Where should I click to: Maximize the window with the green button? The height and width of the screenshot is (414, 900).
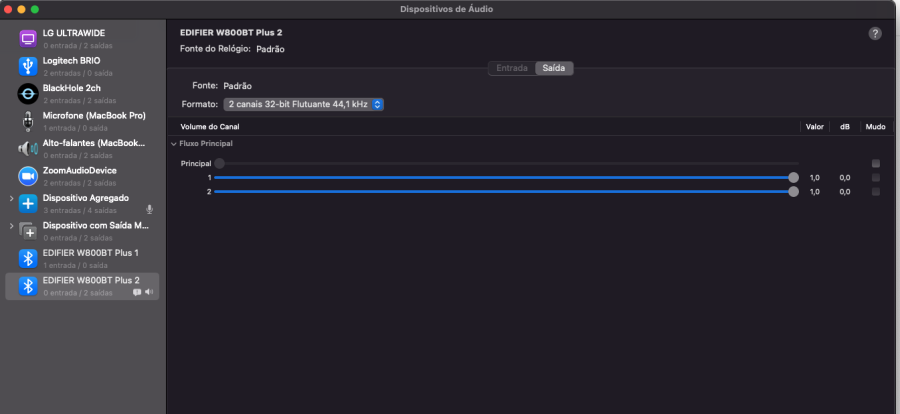pyautogui.click(x=34, y=9)
